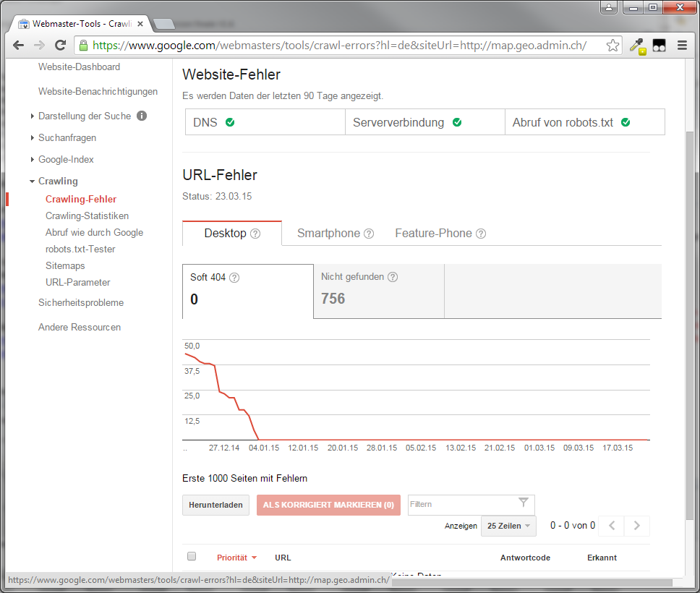Open Abruf von robots.txt status box

pyautogui.click(x=585, y=122)
